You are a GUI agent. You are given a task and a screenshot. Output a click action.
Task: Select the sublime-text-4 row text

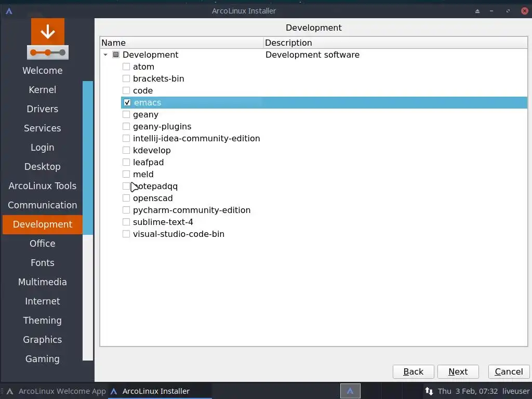pyautogui.click(x=163, y=222)
